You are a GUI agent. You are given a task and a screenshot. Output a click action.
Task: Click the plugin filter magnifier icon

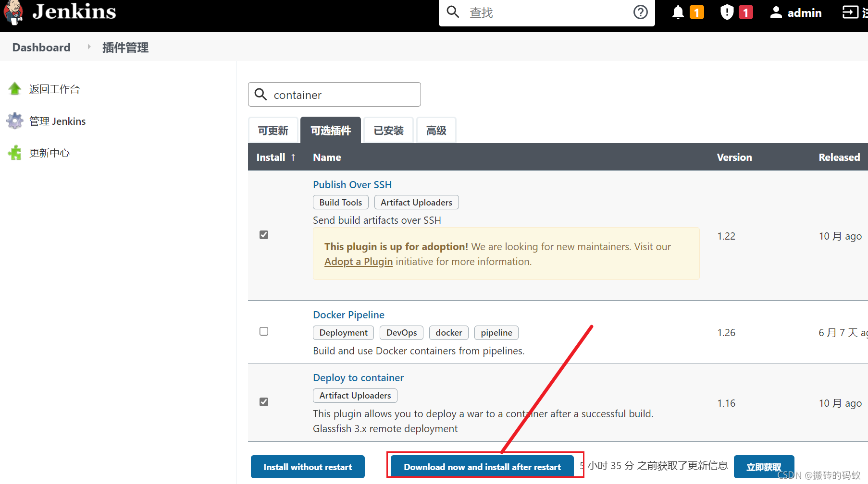pos(260,94)
